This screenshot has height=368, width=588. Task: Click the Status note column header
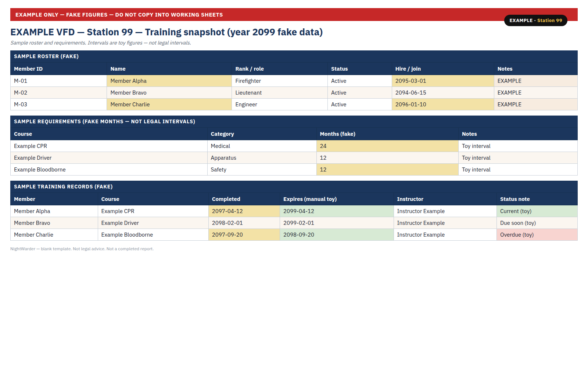(x=537, y=199)
